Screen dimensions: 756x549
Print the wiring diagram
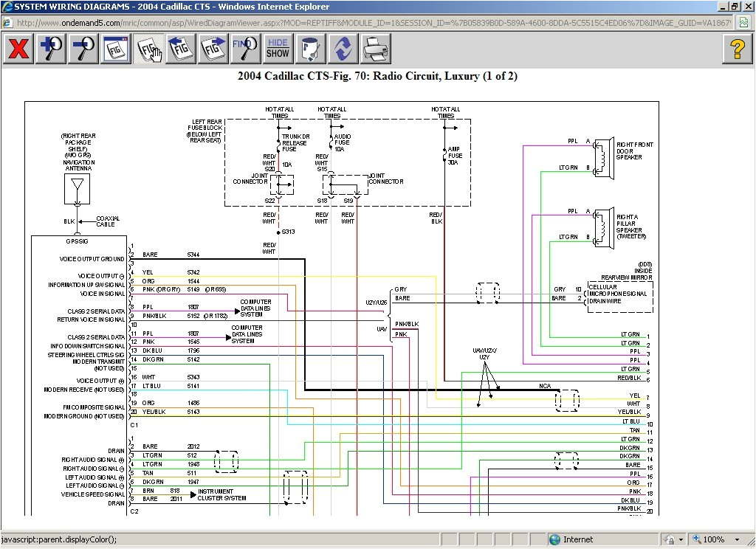[x=376, y=49]
